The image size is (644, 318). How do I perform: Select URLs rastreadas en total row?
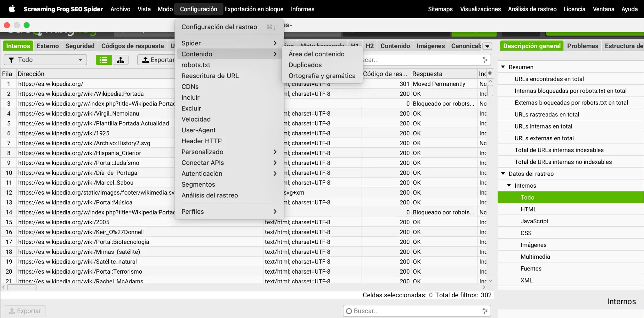(x=570, y=115)
